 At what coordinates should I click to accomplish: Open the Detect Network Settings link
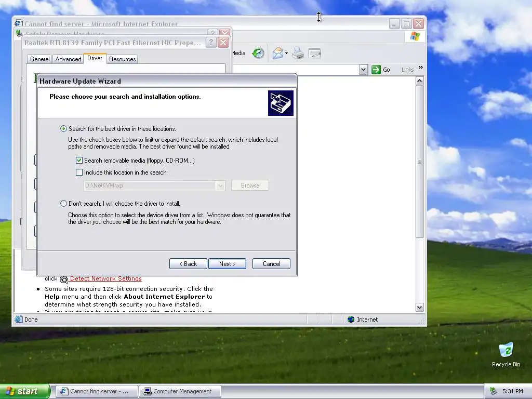point(106,278)
